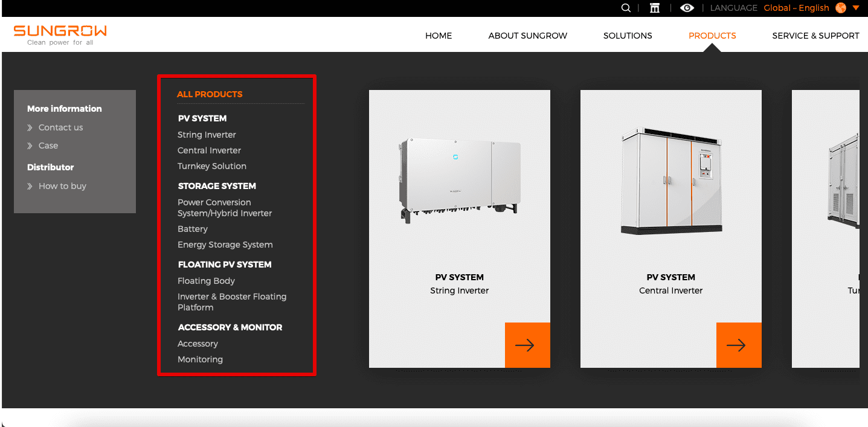Open the search magnifier icon
The image size is (868, 427).
[x=626, y=8]
